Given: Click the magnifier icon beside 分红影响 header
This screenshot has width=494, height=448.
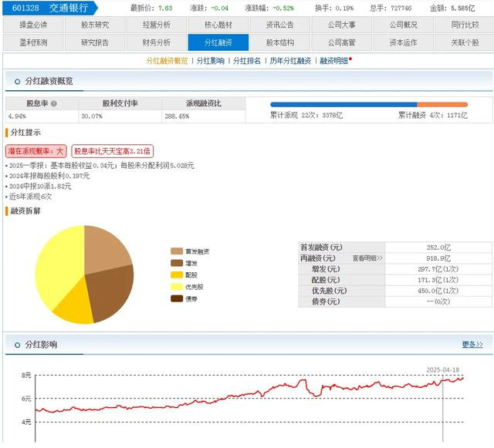Looking at the screenshot, I should pyautogui.click(x=15, y=345).
